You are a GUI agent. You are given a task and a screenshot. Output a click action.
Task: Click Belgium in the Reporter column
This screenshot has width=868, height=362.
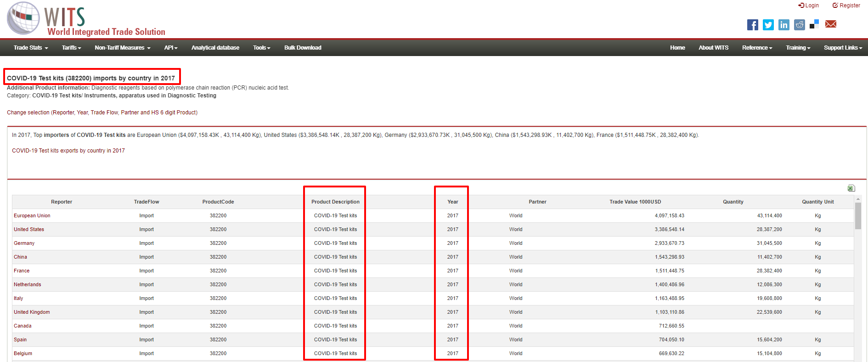pyautogui.click(x=23, y=353)
